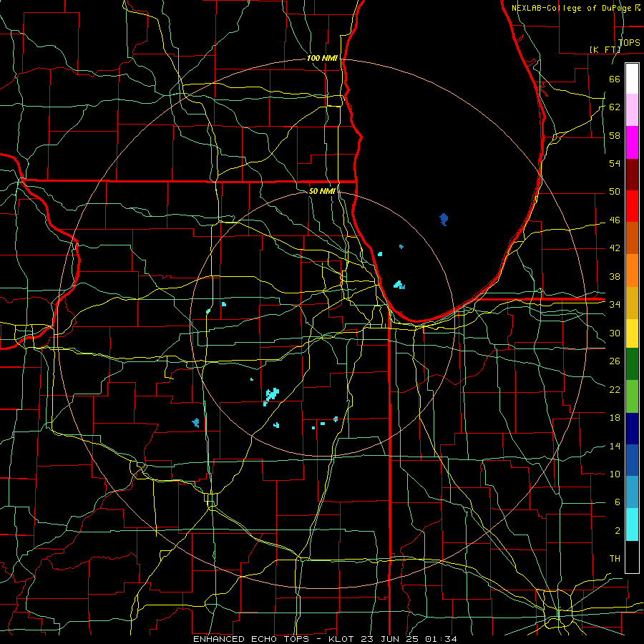Click the light blue 6 kft swatch
This screenshot has width=644, height=644.
point(632,492)
